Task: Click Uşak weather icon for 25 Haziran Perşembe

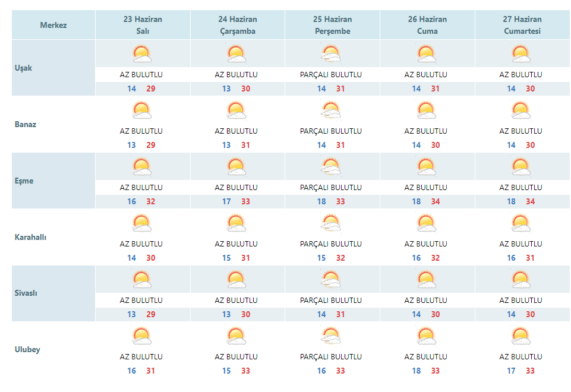Action: (331, 54)
